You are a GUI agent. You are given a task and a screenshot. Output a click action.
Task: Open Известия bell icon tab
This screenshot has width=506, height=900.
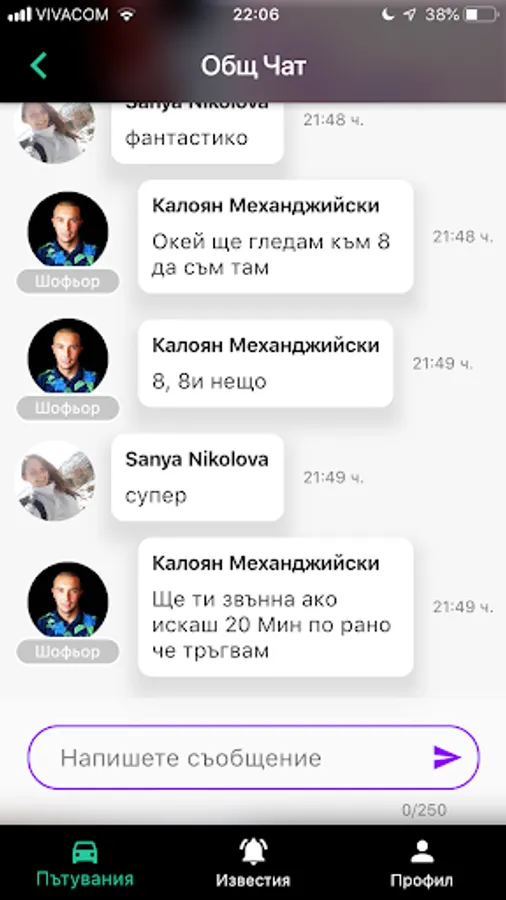253,864
